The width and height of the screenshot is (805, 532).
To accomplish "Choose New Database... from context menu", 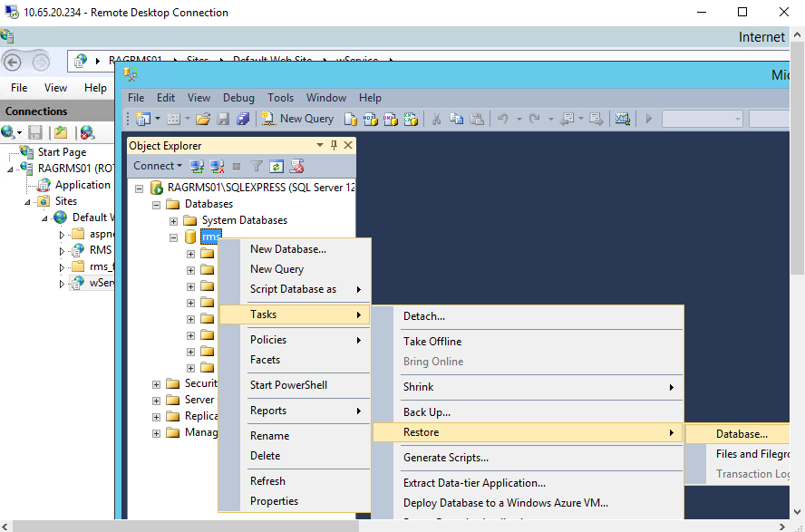I will click(295, 249).
